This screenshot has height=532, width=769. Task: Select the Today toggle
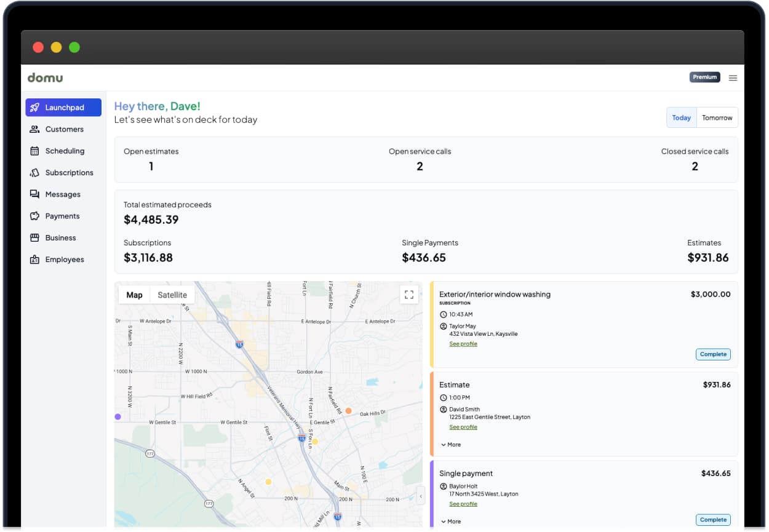(681, 118)
